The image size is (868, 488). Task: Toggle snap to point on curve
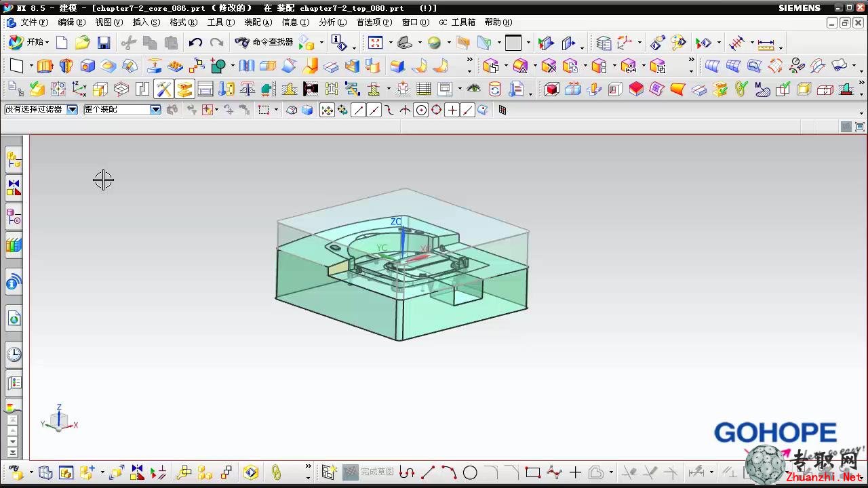[468, 110]
